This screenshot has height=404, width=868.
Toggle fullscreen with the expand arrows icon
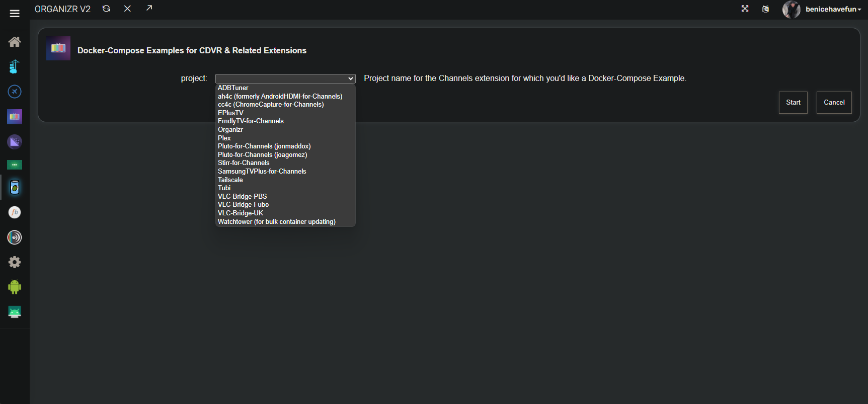pyautogui.click(x=745, y=9)
